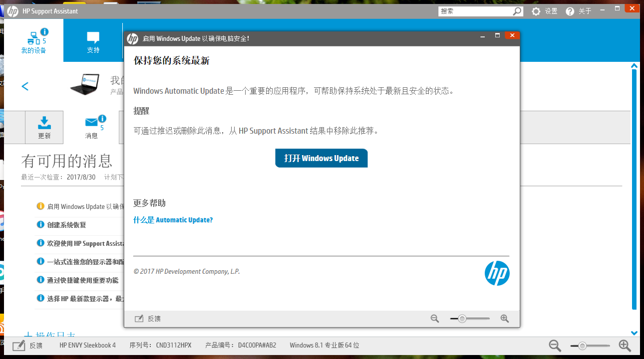Adjust the dialog zoom slider

pos(462,319)
